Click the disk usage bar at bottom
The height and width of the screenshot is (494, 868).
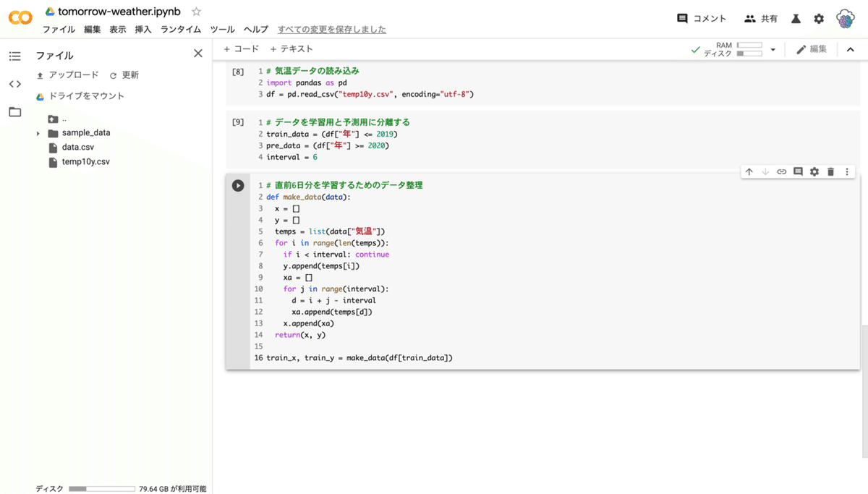101,489
